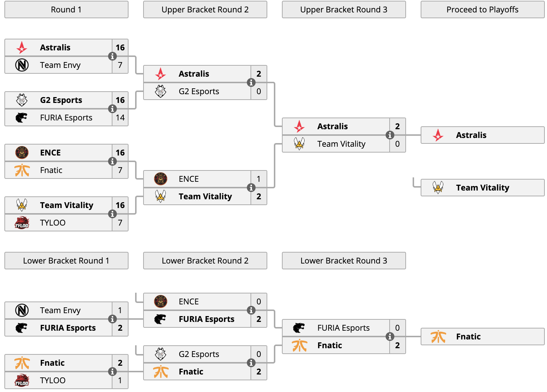
Task: Click the TYLOO logo in Round 1
Action: (22, 223)
